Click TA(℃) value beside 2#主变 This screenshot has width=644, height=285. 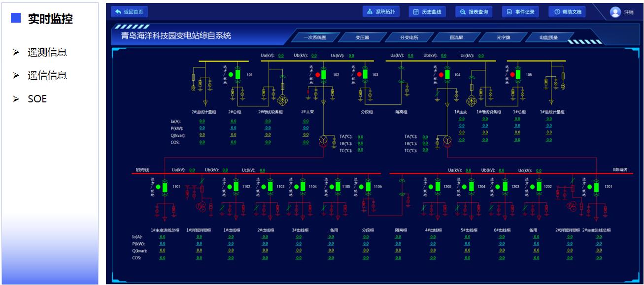tap(360, 137)
